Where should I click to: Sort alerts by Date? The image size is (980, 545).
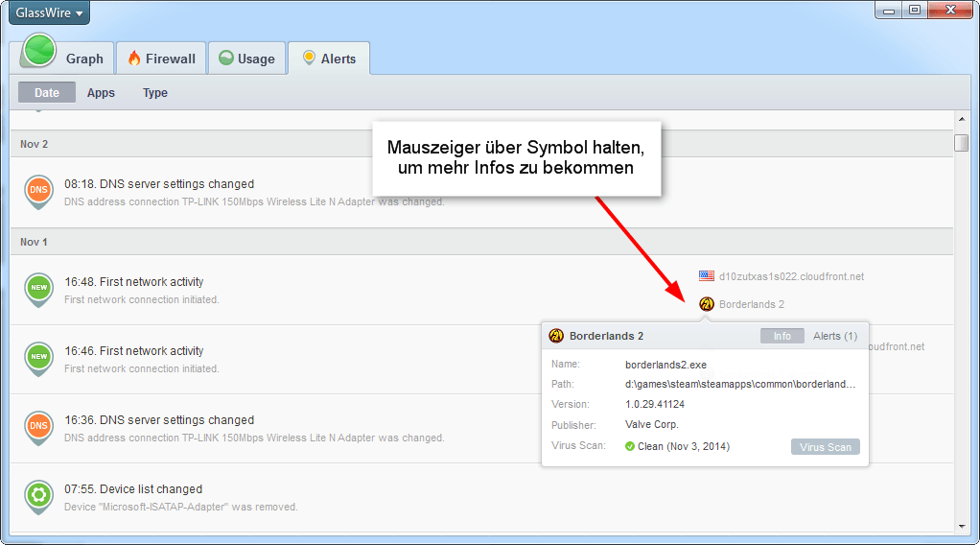click(47, 93)
